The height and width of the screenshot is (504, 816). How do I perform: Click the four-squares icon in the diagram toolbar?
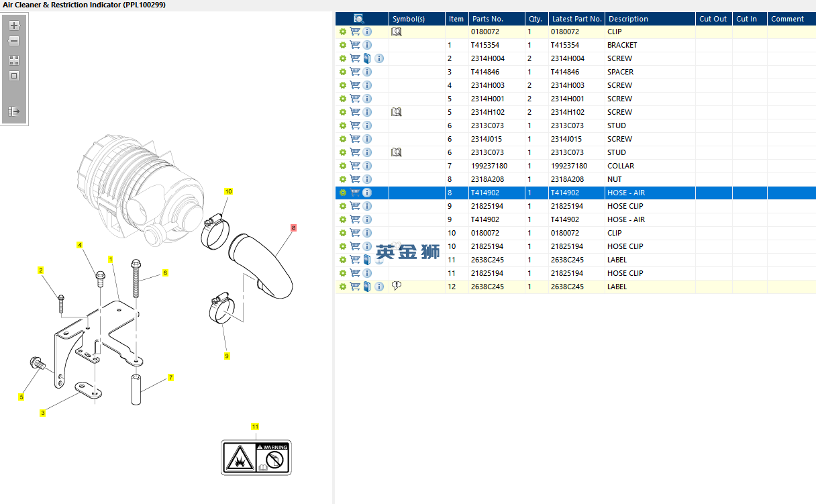pyautogui.click(x=14, y=60)
